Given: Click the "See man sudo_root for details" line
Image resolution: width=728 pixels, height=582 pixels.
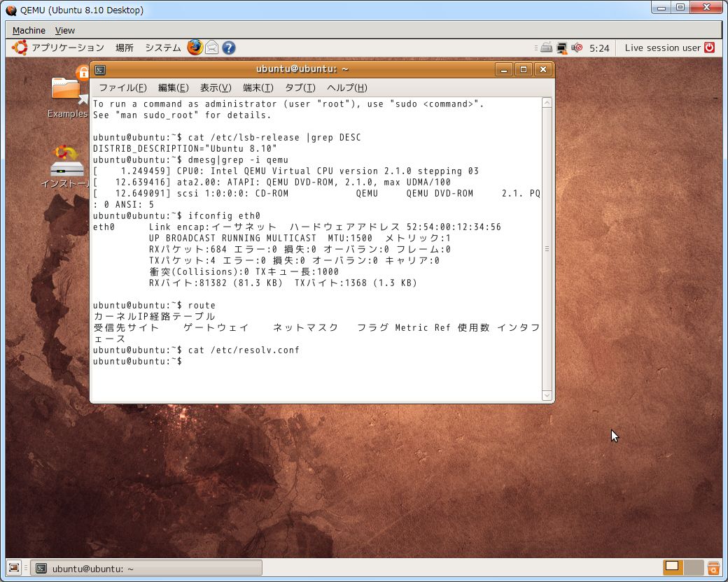Looking at the screenshot, I should 182,115.
